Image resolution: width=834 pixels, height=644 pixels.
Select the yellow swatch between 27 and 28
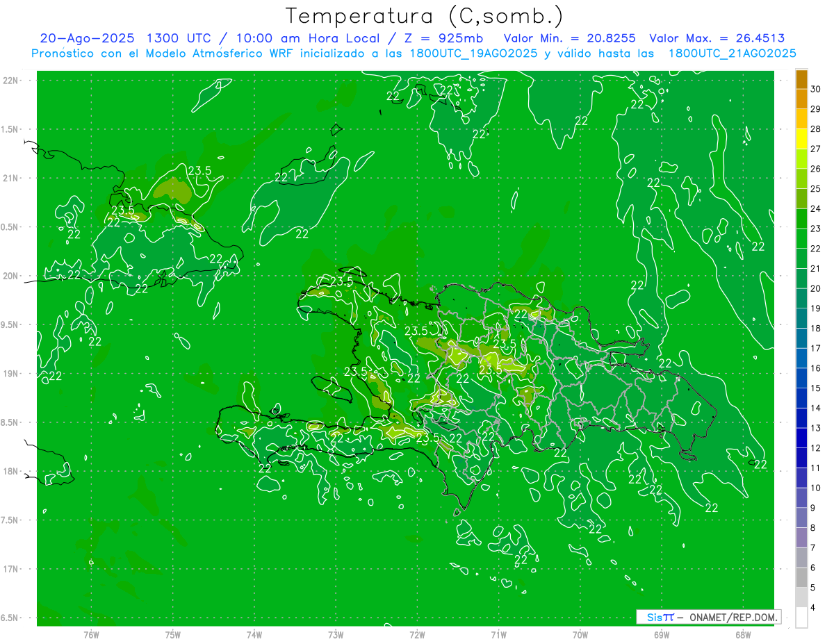tap(801, 139)
